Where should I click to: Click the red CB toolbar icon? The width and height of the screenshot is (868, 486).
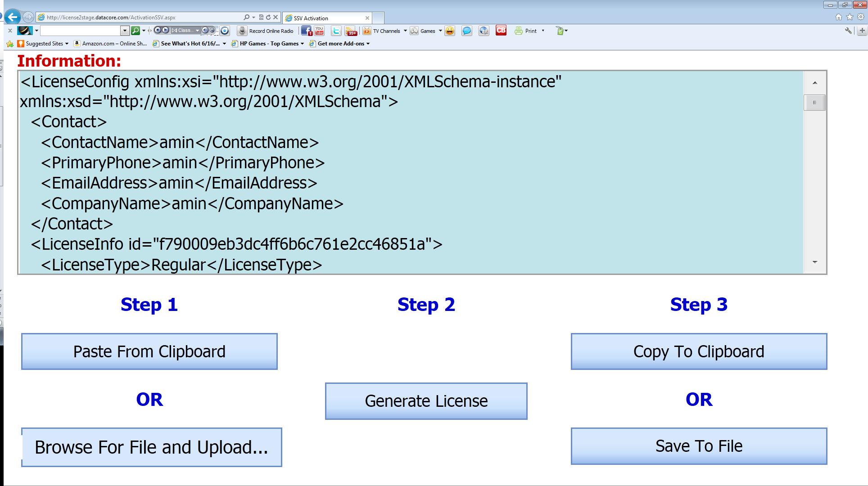501,31
